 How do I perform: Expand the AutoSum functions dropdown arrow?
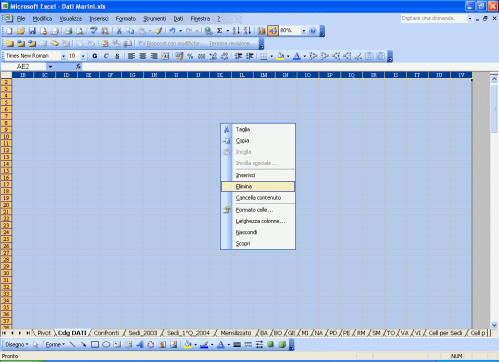tap(228, 31)
